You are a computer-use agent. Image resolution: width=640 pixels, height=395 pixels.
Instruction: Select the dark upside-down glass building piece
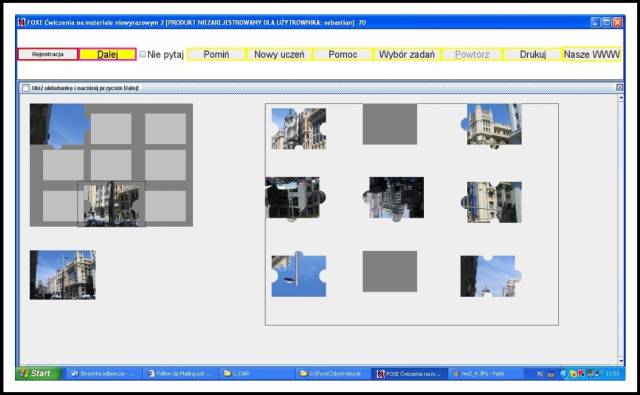(x=393, y=198)
